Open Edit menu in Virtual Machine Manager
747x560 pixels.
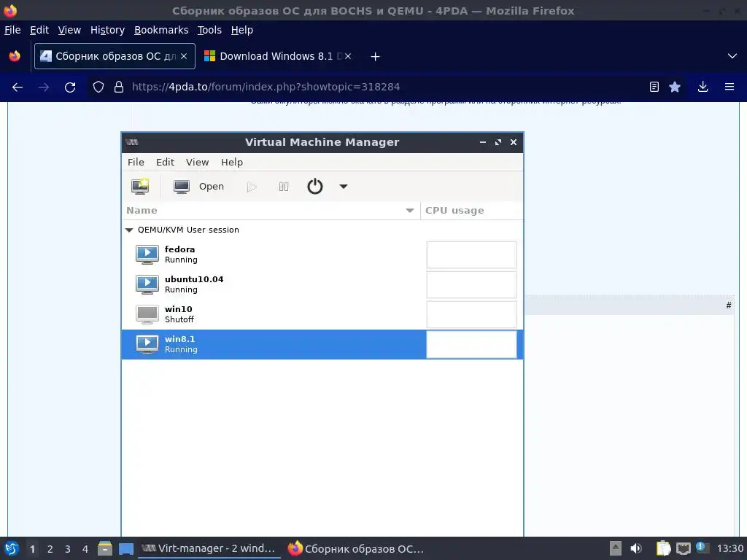tap(165, 162)
